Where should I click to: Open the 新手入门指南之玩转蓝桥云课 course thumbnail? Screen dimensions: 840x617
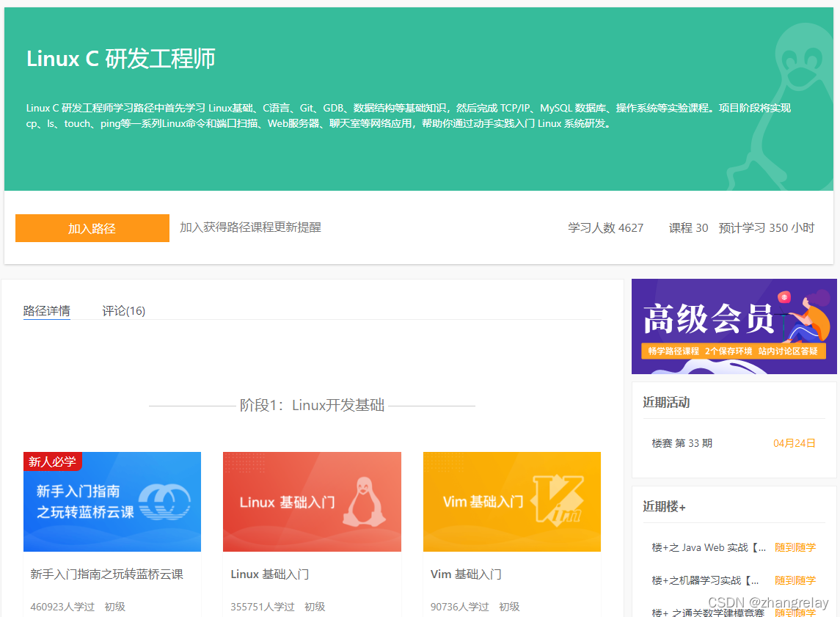click(112, 502)
